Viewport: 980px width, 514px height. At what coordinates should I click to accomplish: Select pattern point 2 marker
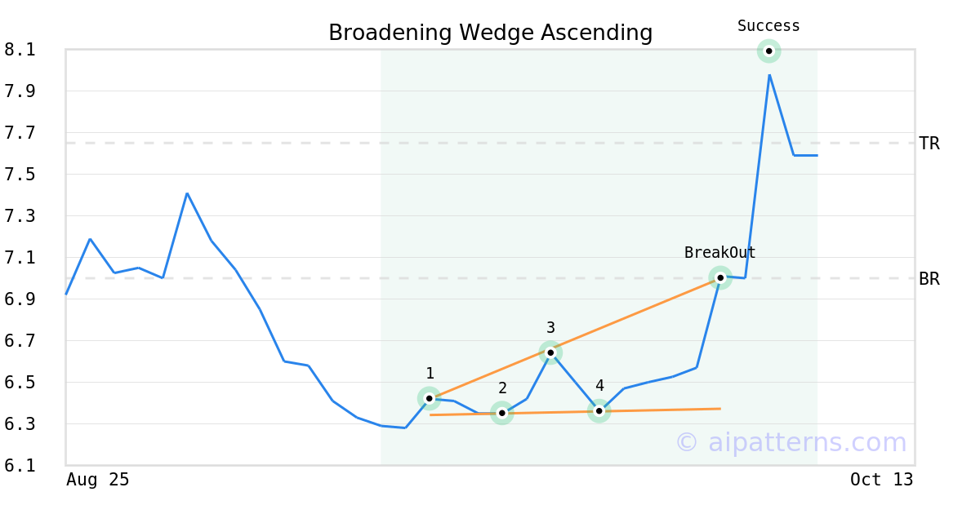coord(502,413)
